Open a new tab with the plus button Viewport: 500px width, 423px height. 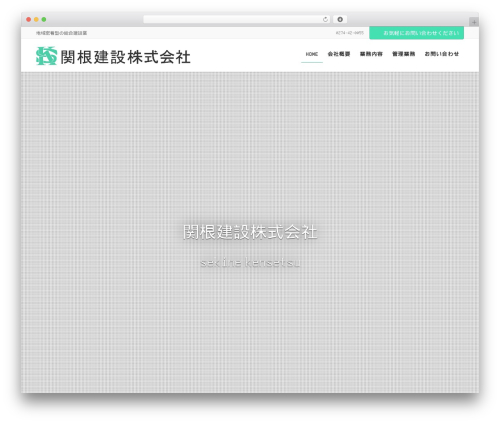click(x=474, y=22)
